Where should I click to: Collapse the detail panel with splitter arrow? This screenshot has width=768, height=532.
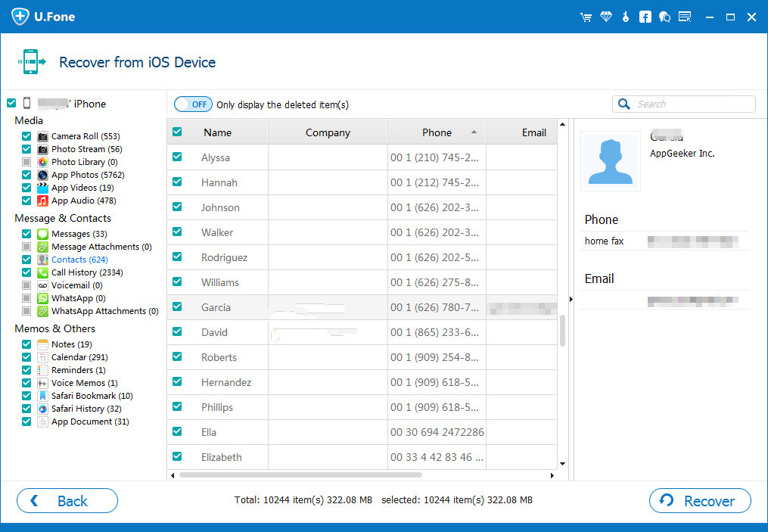click(x=571, y=300)
